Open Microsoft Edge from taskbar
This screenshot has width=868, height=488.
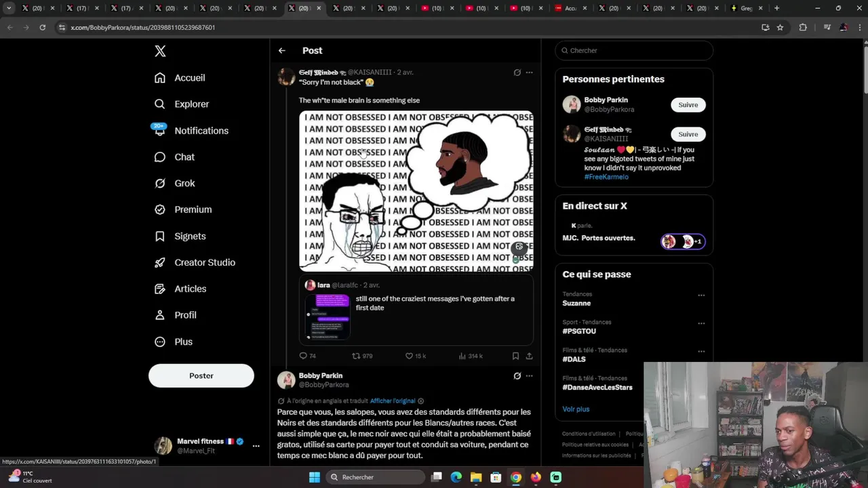click(x=456, y=477)
